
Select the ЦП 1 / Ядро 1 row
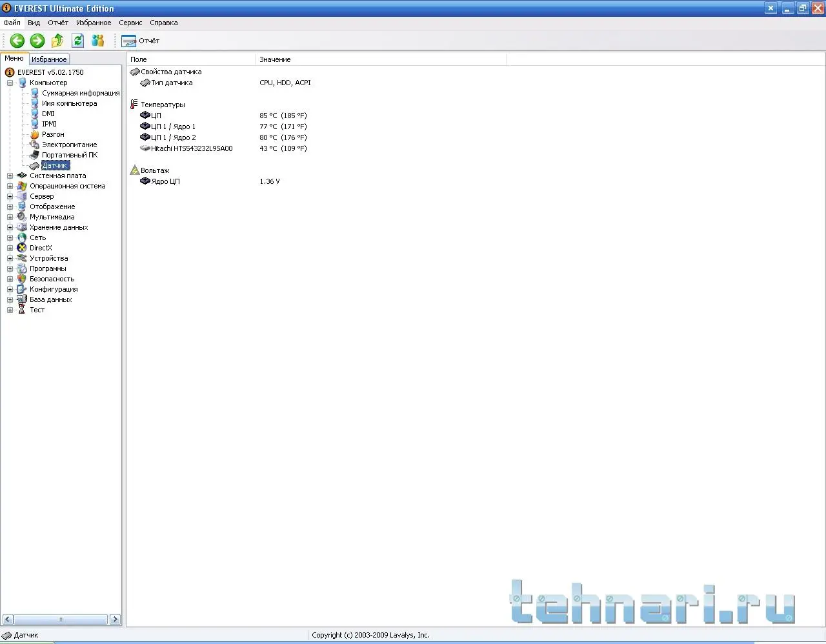point(223,126)
